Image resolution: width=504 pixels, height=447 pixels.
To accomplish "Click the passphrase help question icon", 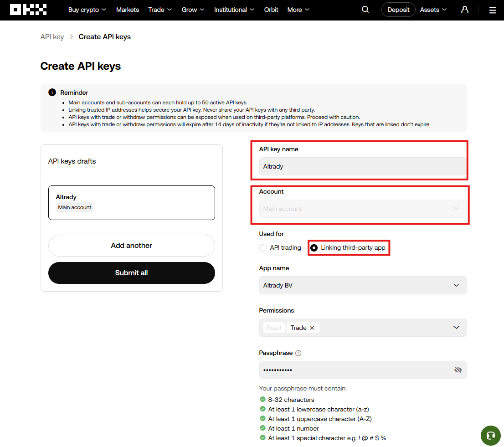I will [298, 353].
